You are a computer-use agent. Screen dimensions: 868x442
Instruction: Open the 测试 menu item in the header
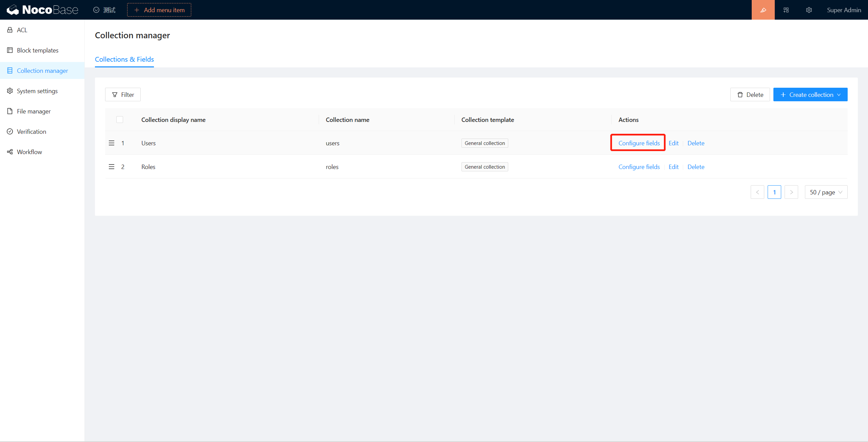(104, 10)
